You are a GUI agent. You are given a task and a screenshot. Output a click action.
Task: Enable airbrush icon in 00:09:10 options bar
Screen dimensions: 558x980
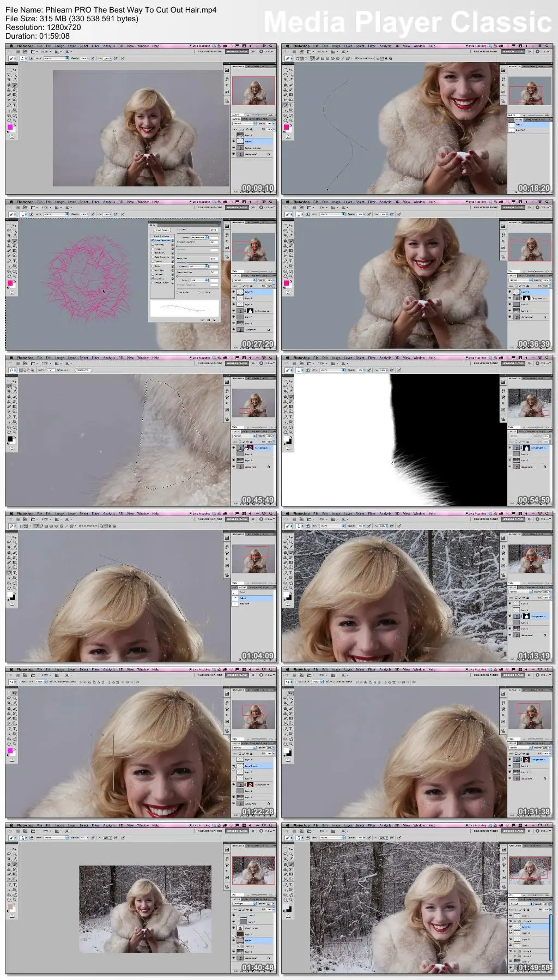pos(117,58)
